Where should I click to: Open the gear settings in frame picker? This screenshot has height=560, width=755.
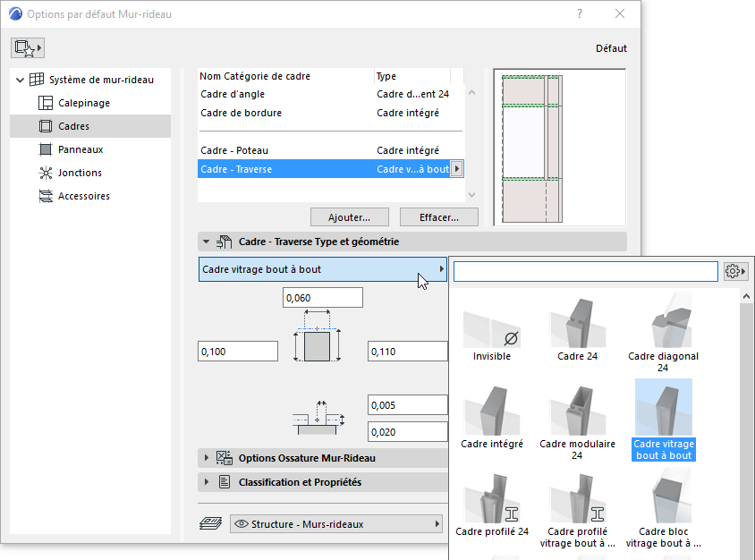pyautogui.click(x=735, y=271)
